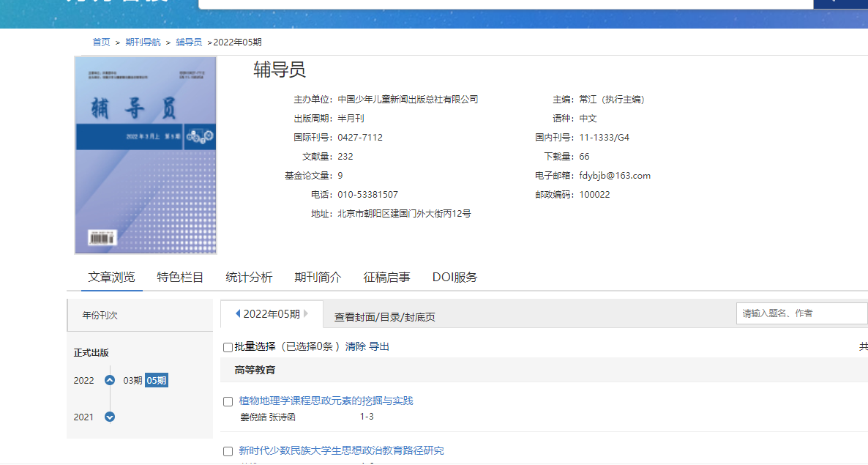The image size is (868, 465).
Task: Go to the previous issue using left arrow
Action: [x=238, y=313]
